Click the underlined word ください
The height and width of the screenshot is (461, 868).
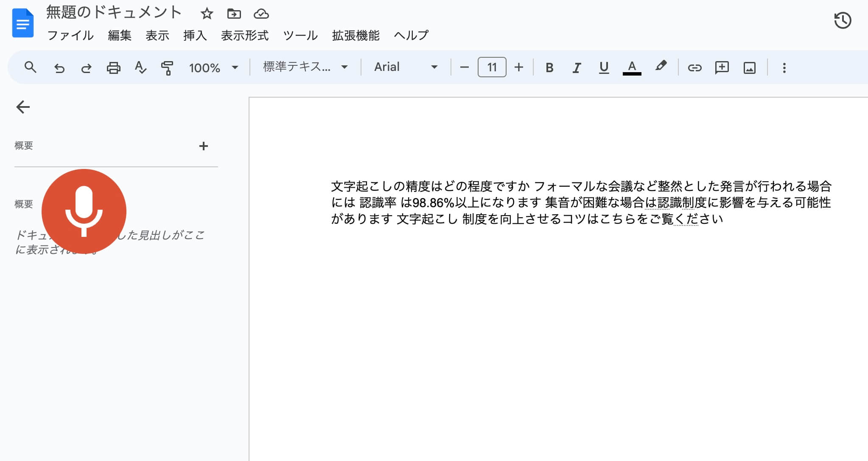click(698, 219)
